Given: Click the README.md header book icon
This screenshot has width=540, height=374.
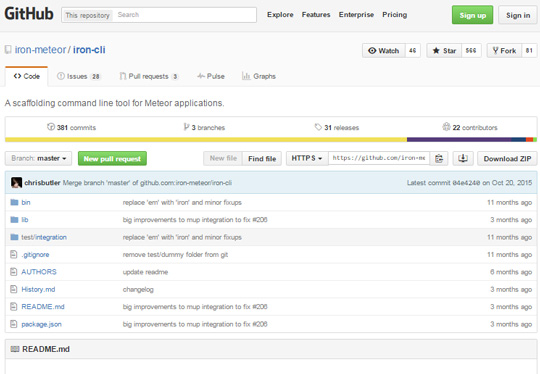Looking at the screenshot, I should [x=15, y=349].
